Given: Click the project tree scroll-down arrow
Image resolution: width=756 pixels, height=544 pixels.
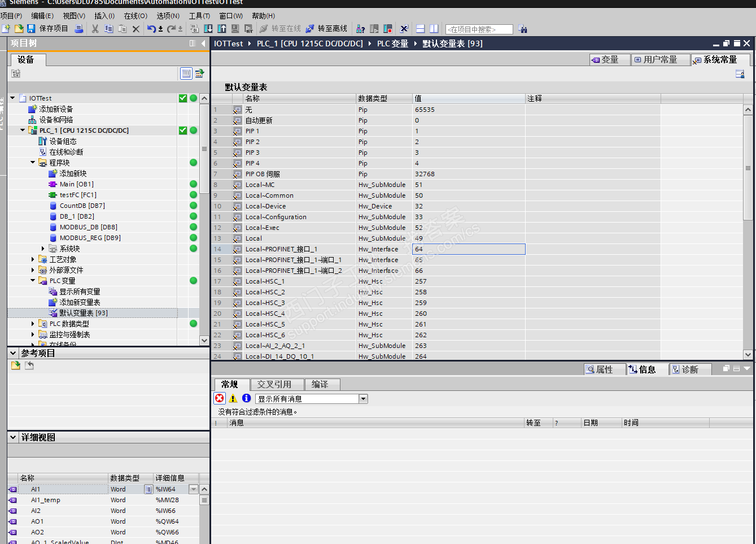Looking at the screenshot, I should click(204, 340).
